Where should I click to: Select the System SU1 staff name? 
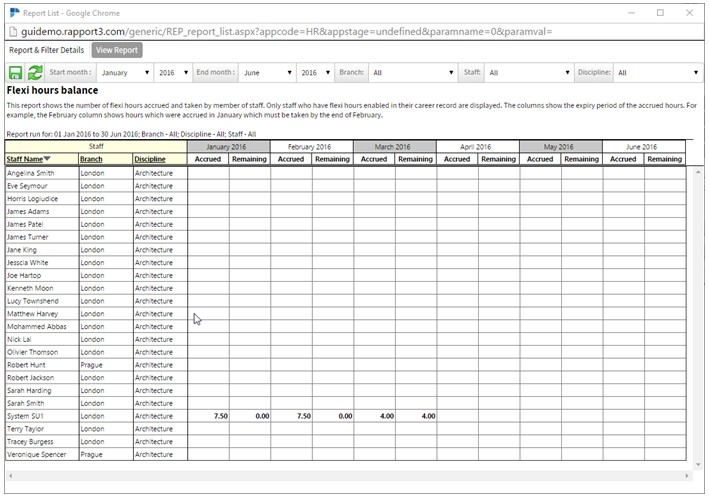click(25, 416)
